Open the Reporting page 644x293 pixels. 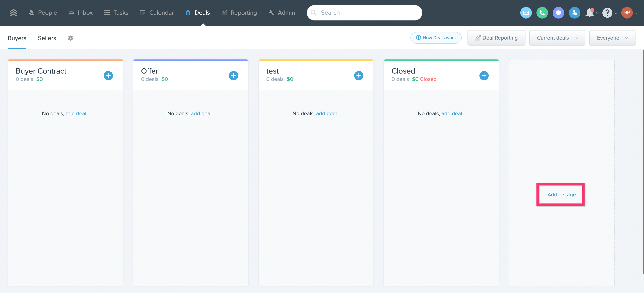coord(239,13)
